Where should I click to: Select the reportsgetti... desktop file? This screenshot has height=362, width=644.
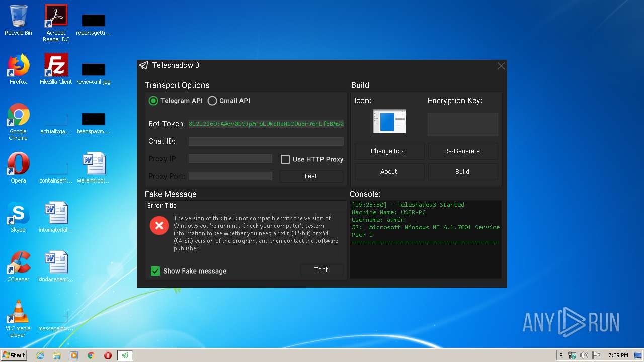pyautogui.click(x=94, y=24)
